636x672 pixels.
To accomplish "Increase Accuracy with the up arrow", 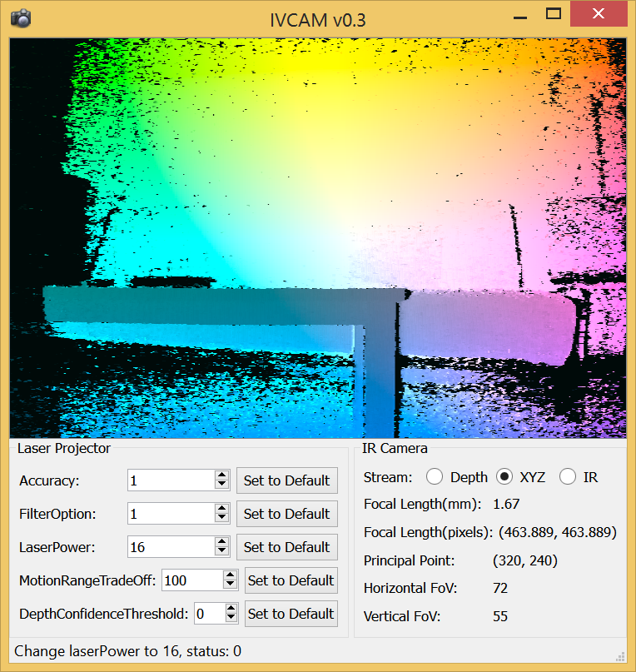I will point(221,475).
